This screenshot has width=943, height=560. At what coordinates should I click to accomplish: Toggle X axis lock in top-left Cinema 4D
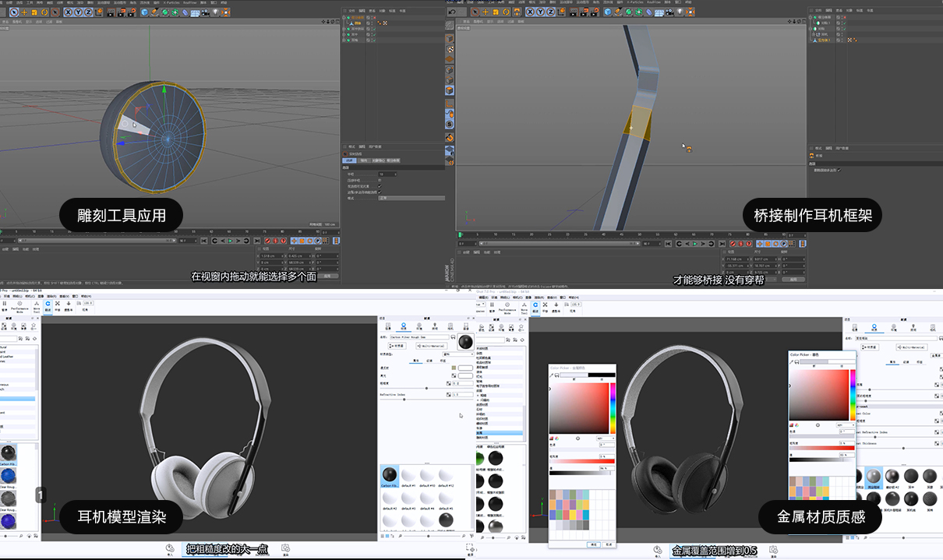68,12
